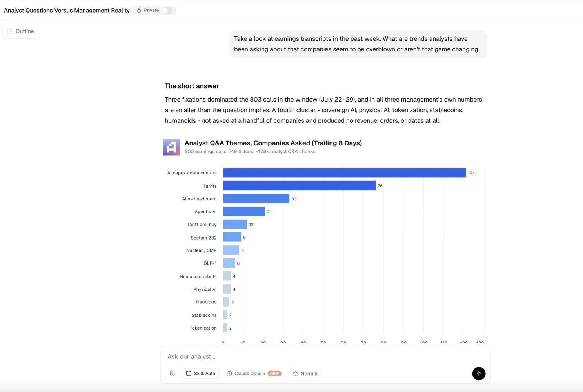Click the Tariffs bar in chart
The width and height of the screenshot is (583, 392).
(300, 185)
